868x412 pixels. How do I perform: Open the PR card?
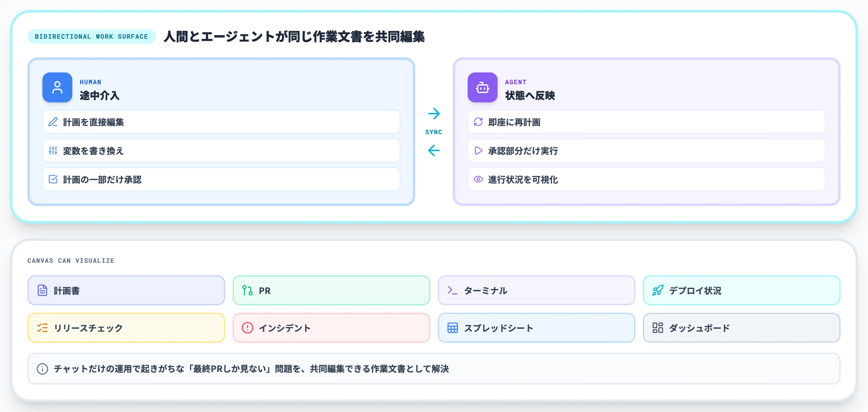pyautogui.click(x=331, y=291)
